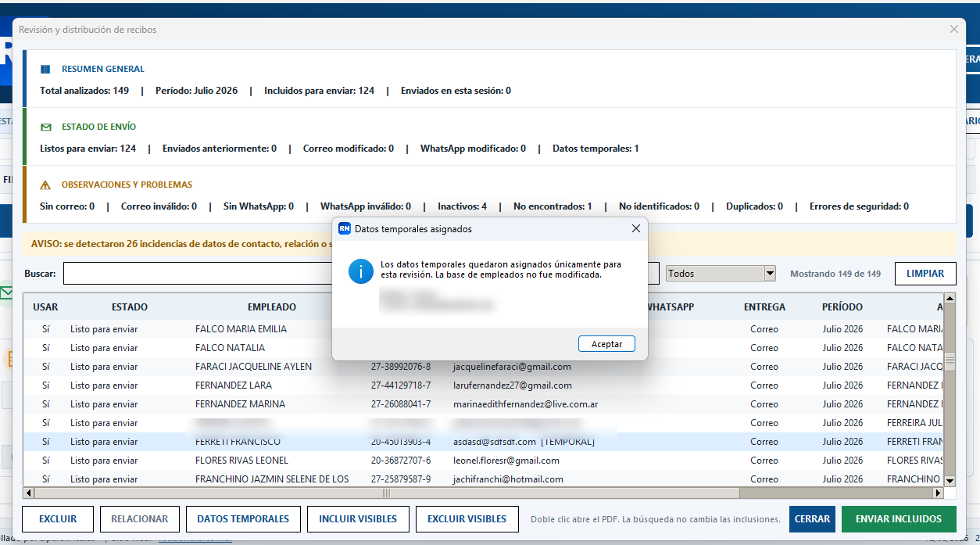The width and height of the screenshot is (980, 545).
Task: Click the table's vertical scrollbar down arrow
Action: (x=950, y=481)
